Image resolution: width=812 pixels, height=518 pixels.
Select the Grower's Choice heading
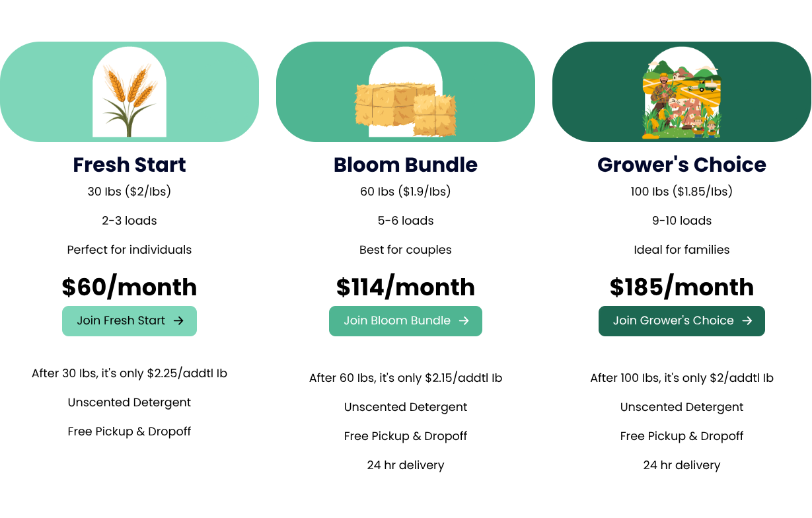coord(682,165)
